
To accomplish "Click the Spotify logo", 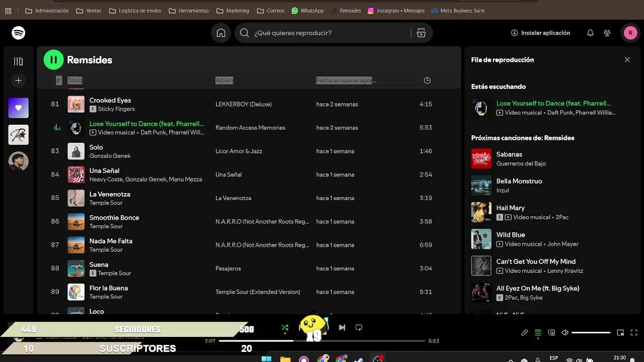I will click(19, 33).
